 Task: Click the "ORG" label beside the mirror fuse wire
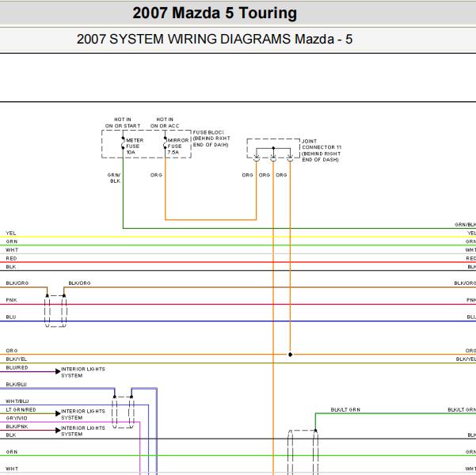pyautogui.click(x=156, y=175)
